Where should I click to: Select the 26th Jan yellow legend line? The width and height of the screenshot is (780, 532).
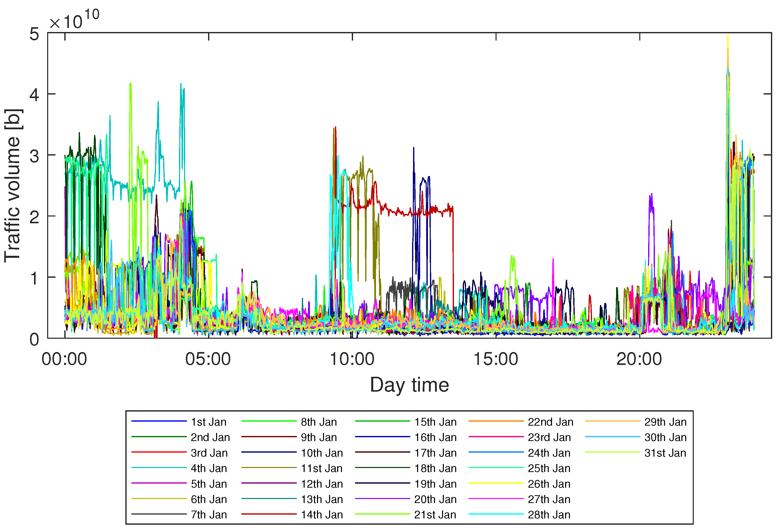pyautogui.click(x=496, y=483)
